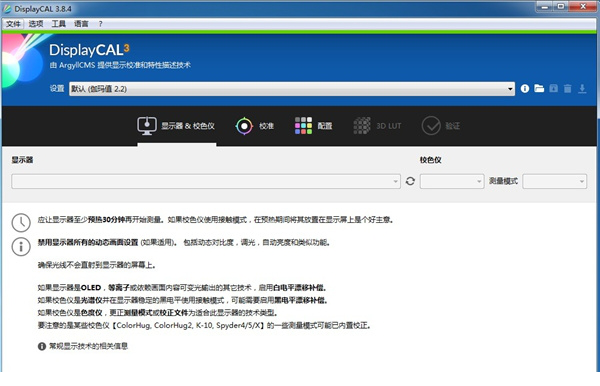The image size is (600, 386).
Task: Click the 测量模式 label
Action: click(503, 181)
